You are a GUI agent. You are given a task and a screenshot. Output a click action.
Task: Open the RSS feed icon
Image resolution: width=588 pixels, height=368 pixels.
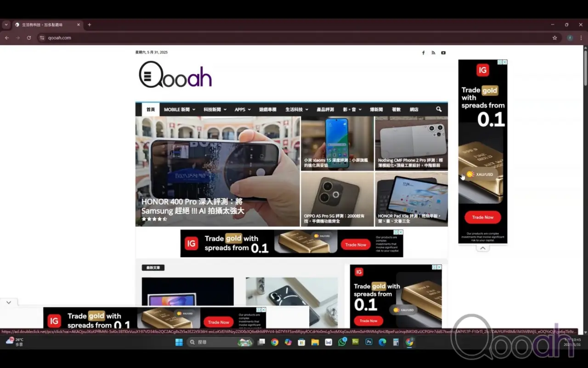tap(433, 53)
